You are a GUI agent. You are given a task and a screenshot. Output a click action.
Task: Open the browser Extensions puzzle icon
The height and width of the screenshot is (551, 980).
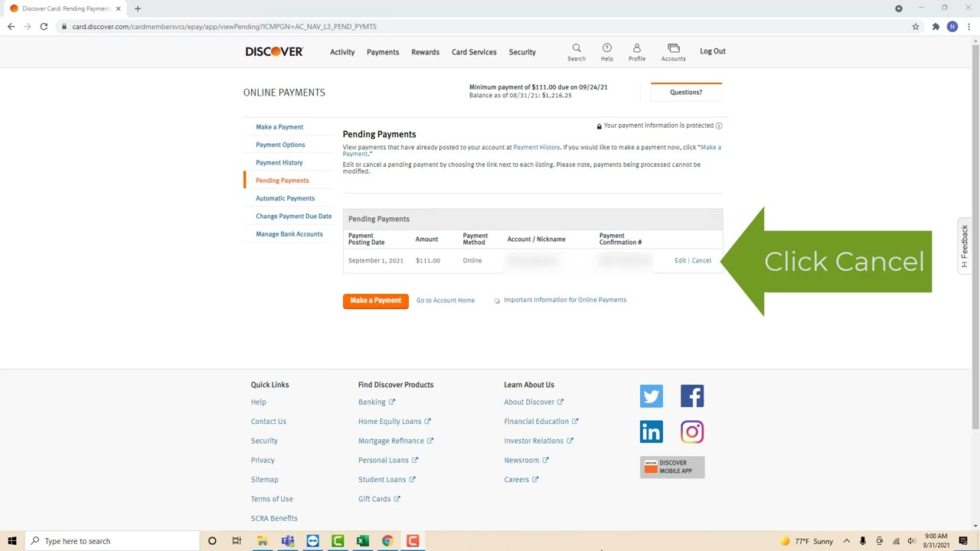936,26
